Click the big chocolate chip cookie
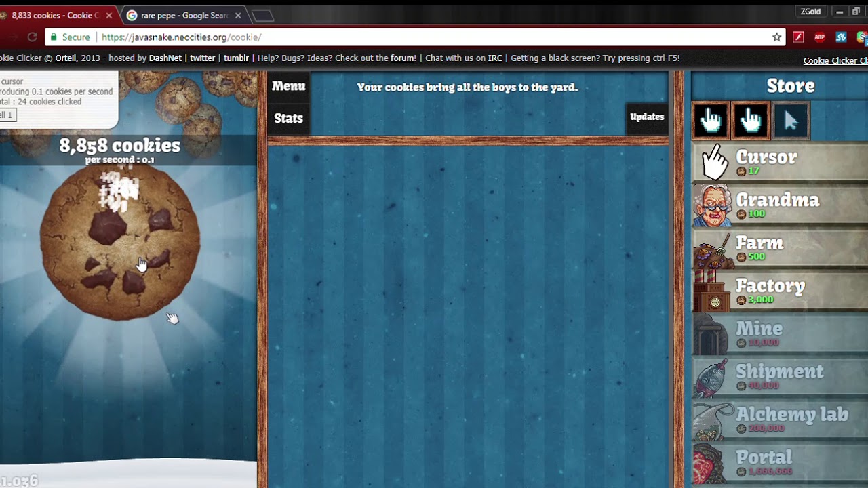The image size is (868, 488). click(x=120, y=242)
